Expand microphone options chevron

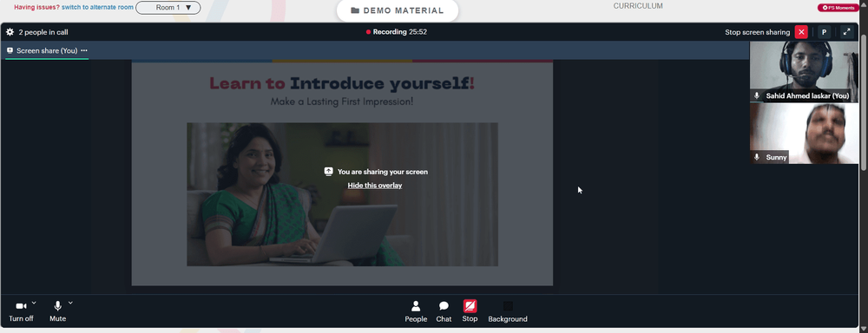70,303
